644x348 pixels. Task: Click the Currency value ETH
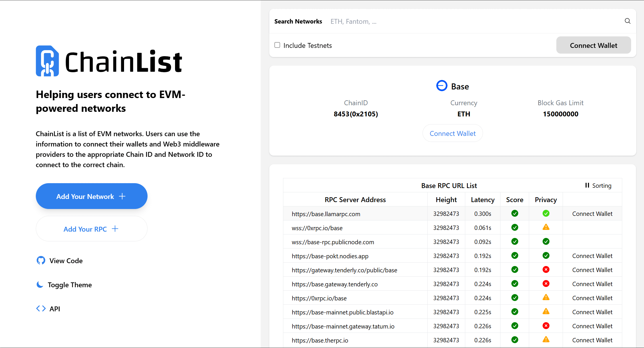click(x=464, y=114)
